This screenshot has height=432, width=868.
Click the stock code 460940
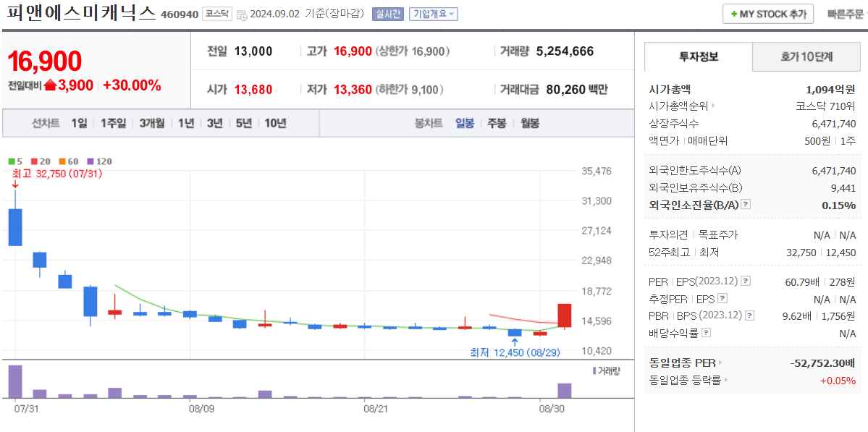coord(180,14)
